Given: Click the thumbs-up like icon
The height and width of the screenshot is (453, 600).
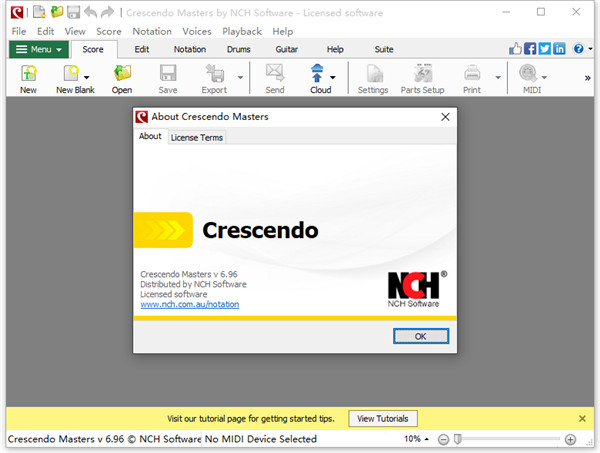Looking at the screenshot, I should (x=516, y=48).
